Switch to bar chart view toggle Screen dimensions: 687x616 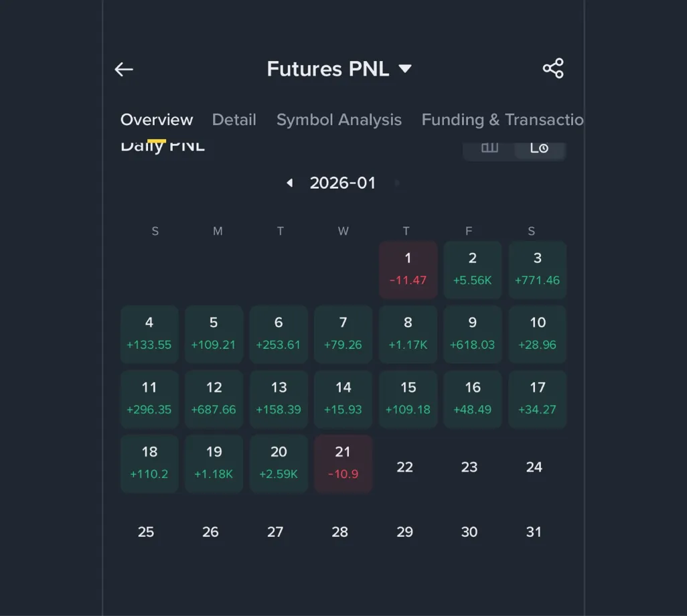pyautogui.click(x=489, y=148)
